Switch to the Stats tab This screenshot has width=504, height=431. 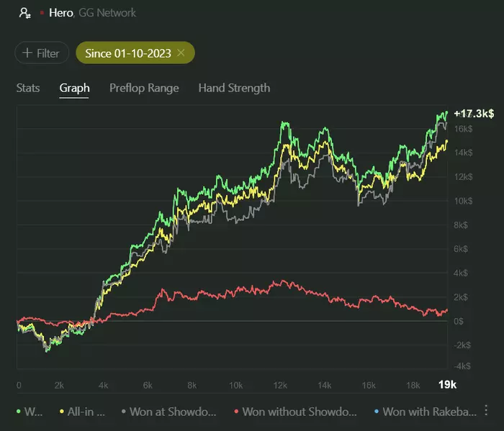[x=28, y=88]
